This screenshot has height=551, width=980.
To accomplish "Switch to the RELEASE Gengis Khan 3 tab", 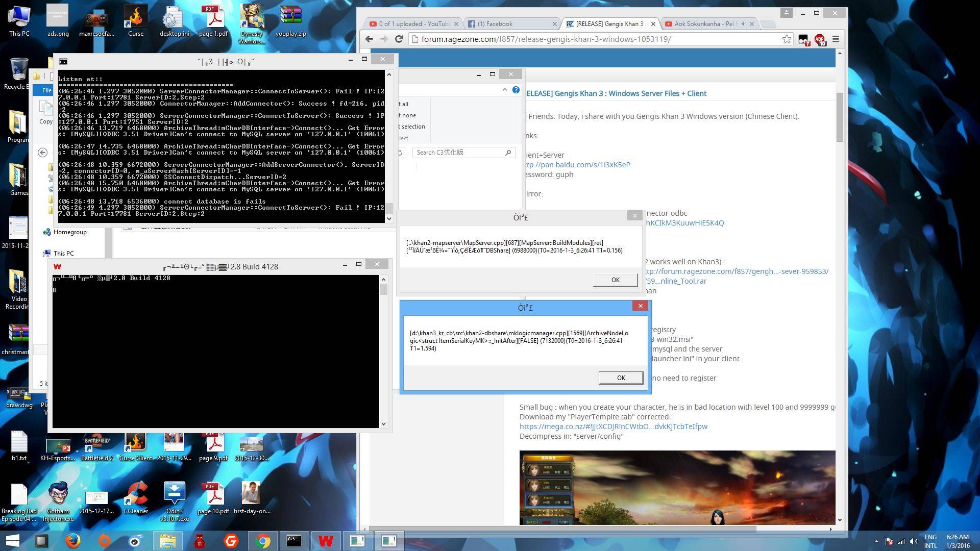I will tap(610, 23).
